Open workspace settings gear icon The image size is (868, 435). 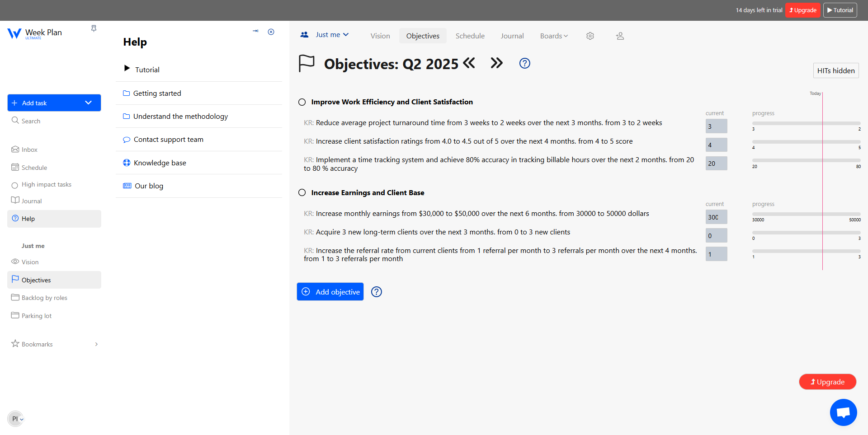click(x=590, y=36)
